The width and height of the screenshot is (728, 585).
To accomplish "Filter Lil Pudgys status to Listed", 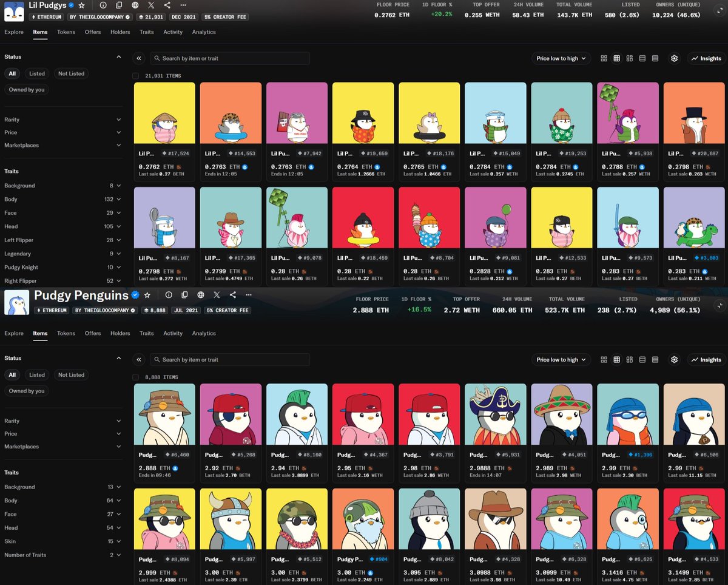I will (x=37, y=73).
